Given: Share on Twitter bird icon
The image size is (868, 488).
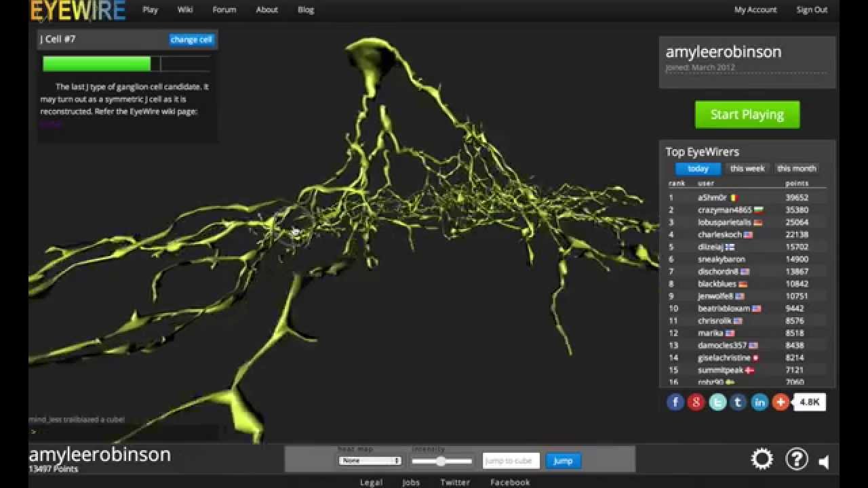Looking at the screenshot, I should coord(717,402).
